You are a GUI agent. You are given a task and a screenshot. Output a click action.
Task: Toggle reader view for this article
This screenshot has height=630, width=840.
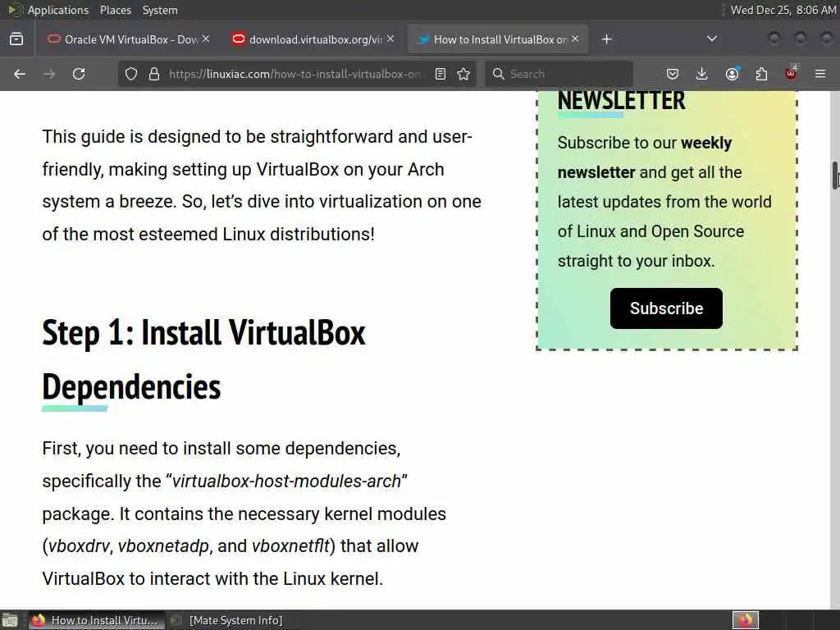pyautogui.click(x=441, y=74)
